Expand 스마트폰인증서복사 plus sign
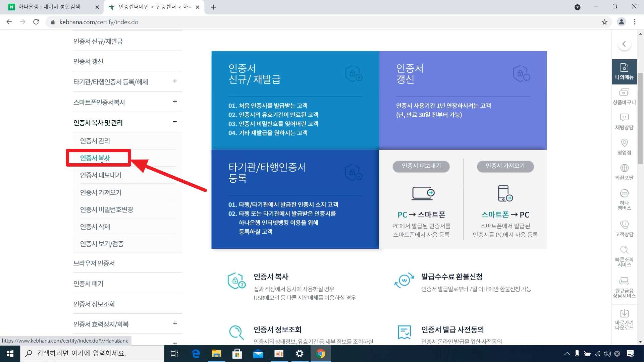The width and height of the screenshot is (644, 362). [x=175, y=102]
